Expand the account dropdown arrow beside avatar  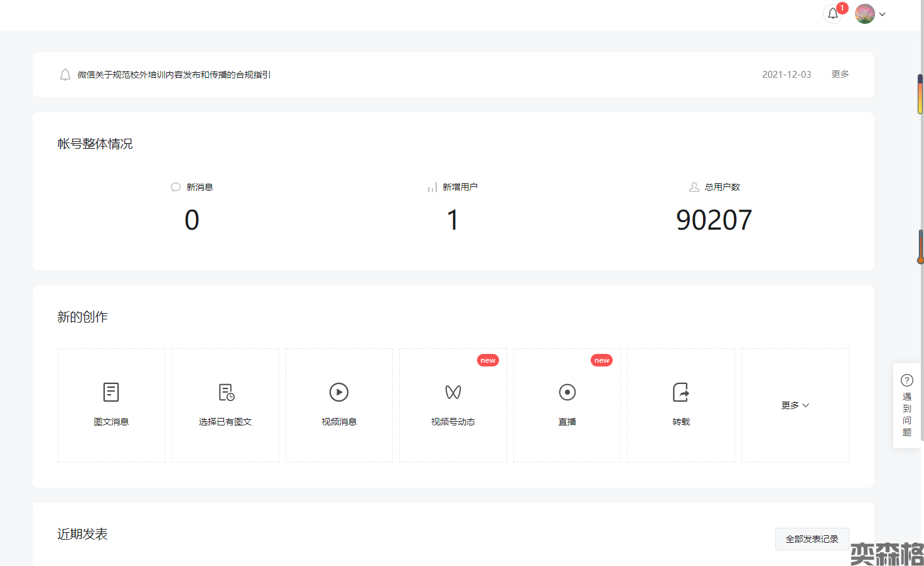[x=883, y=14]
